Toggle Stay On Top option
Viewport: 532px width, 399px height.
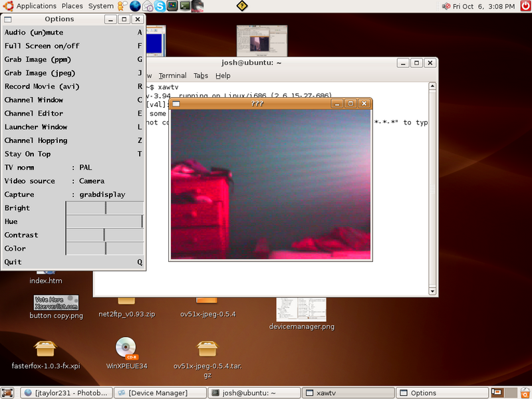tap(27, 154)
